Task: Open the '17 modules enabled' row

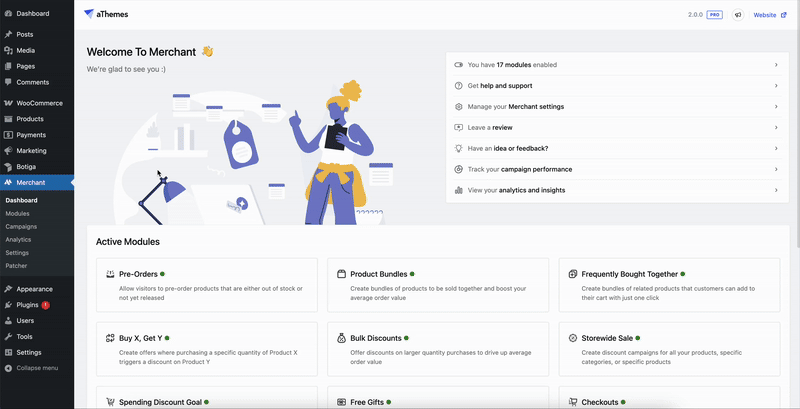Action: (617, 65)
